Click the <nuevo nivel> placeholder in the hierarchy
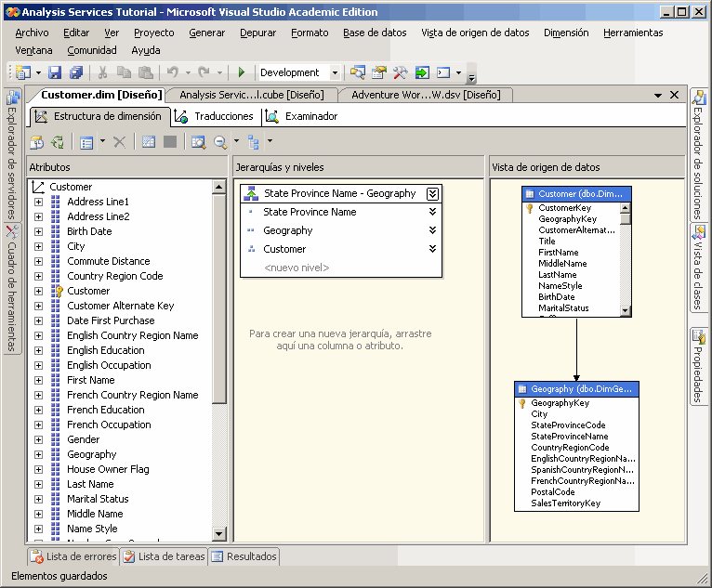The image size is (712, 588). click(297, 268)
